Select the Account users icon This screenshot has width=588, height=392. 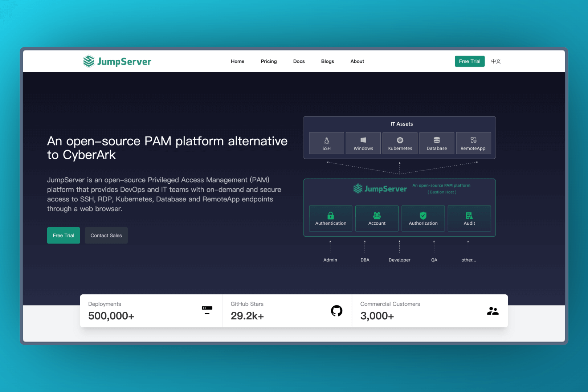coord(377,215)
